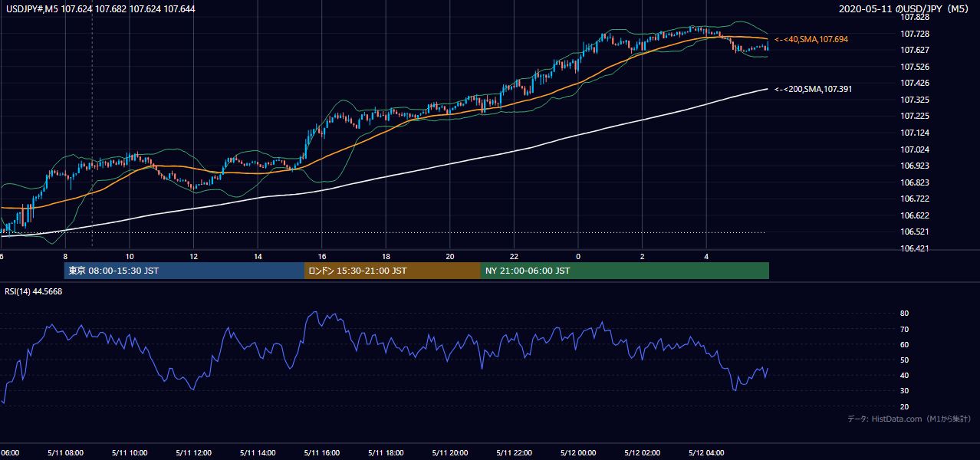
Task: Click price axis label 107.225
Action: coord(914,117)
